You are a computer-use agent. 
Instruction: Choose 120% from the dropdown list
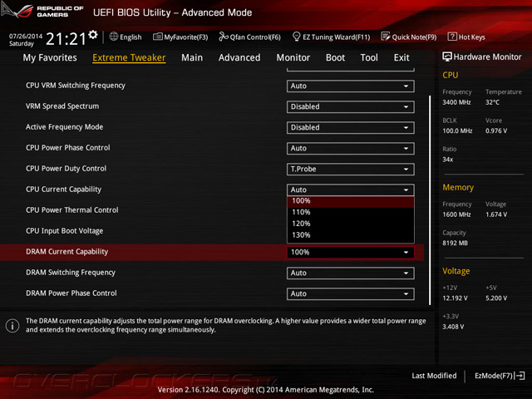point(351,224)
